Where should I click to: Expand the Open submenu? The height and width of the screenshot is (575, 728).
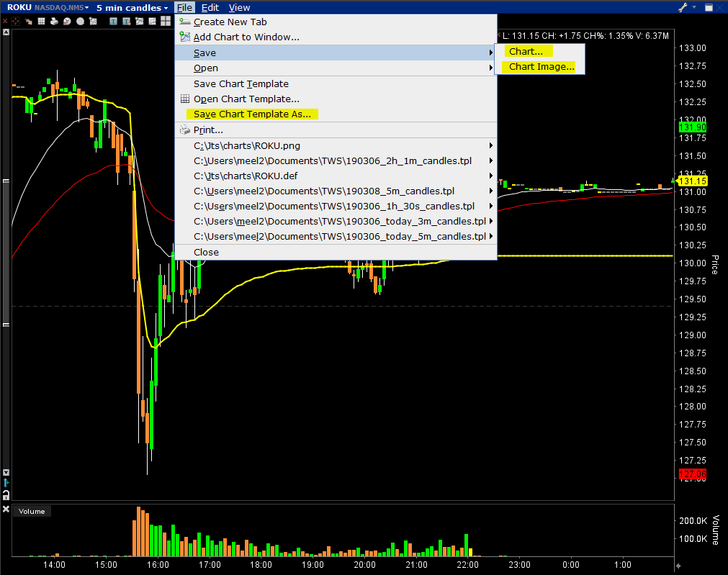click(336, 68)
